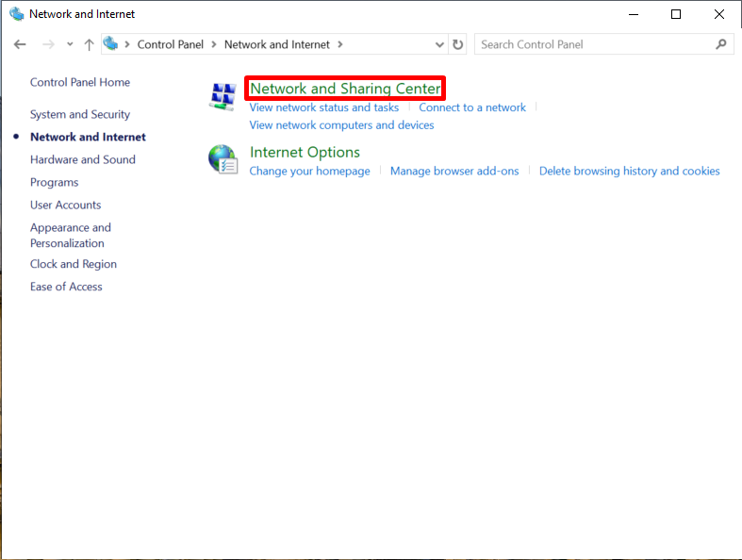Click the search magnifier icon
The height and width of the screenshot is (560, 742).
tap(721, 44)
